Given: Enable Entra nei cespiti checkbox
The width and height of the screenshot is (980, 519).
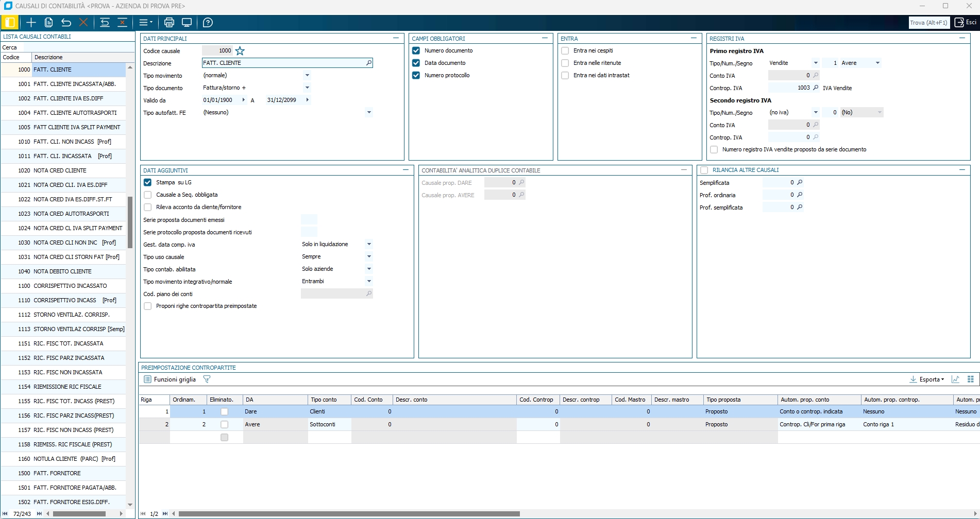Looking at the screenshot, I should 565,51.
